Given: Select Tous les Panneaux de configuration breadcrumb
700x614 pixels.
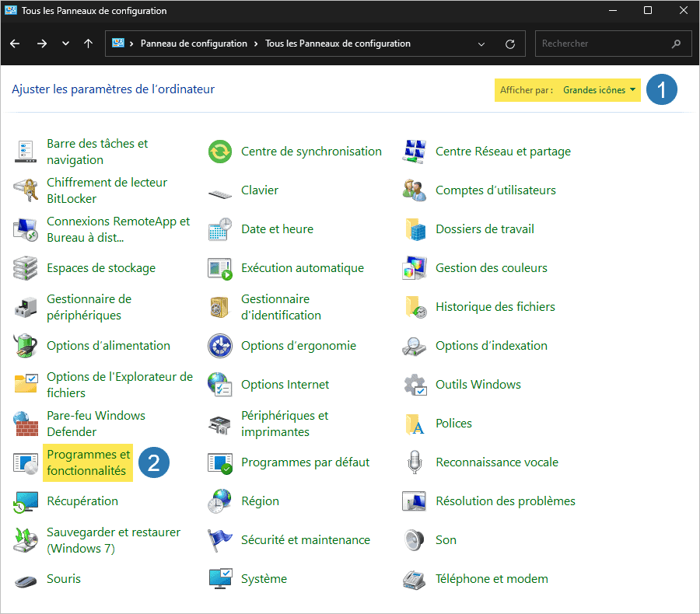Looking at the screenshot, I should 337,44.
